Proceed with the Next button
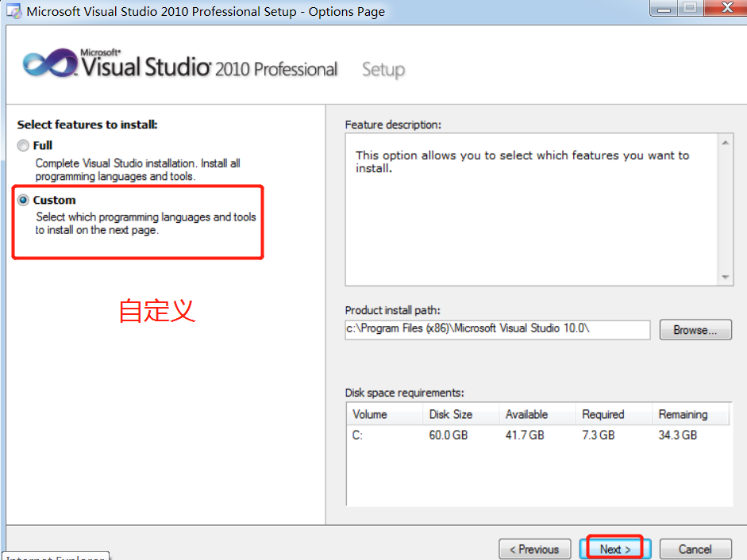The height and width of the screenshot is (560, 747). (615, 549)
